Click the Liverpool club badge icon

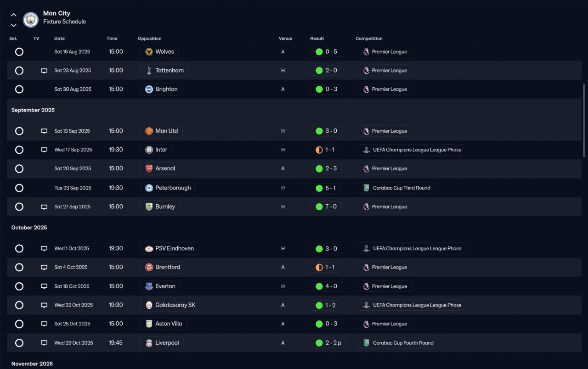point(149,343)
